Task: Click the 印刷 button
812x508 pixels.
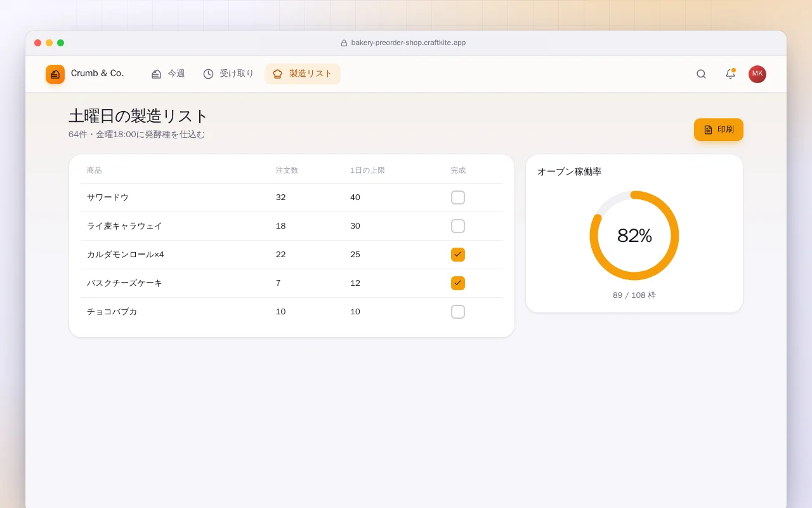Action: [719, 130]
